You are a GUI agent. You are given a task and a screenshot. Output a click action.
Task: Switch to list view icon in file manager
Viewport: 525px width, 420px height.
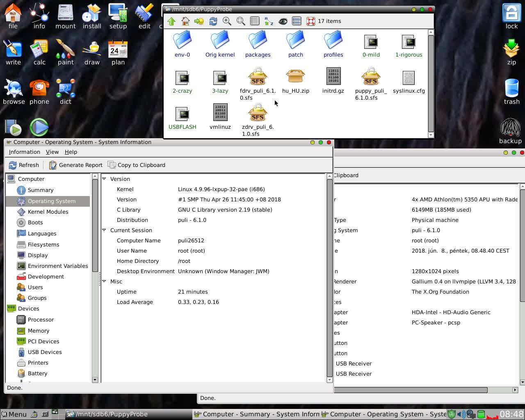click(255, 21)
